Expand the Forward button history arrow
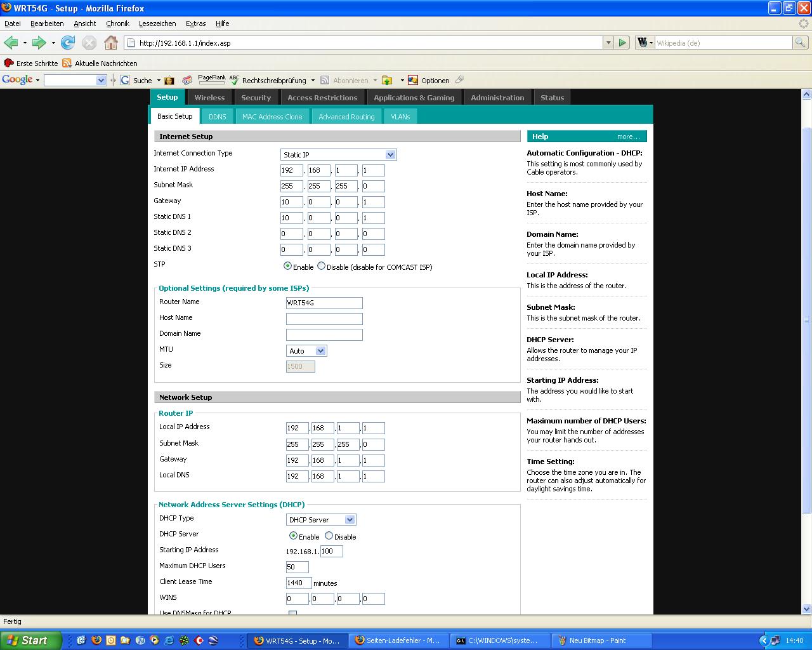This screenshot has width=812, height=650. pyautogui.click(x=53, y=43)
